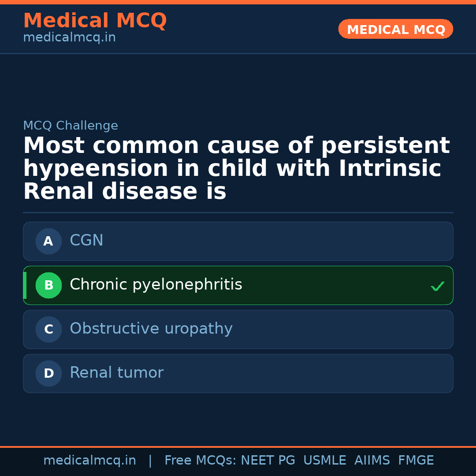Click the CGN answer text
This screenshot has width=476, height=476.
point(86,241)
